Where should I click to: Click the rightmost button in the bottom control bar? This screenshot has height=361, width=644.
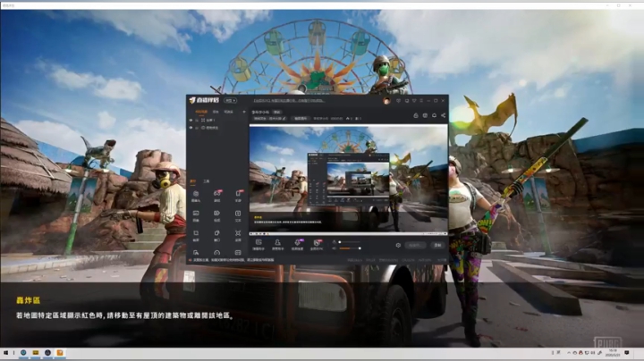[x=437, y=246]
